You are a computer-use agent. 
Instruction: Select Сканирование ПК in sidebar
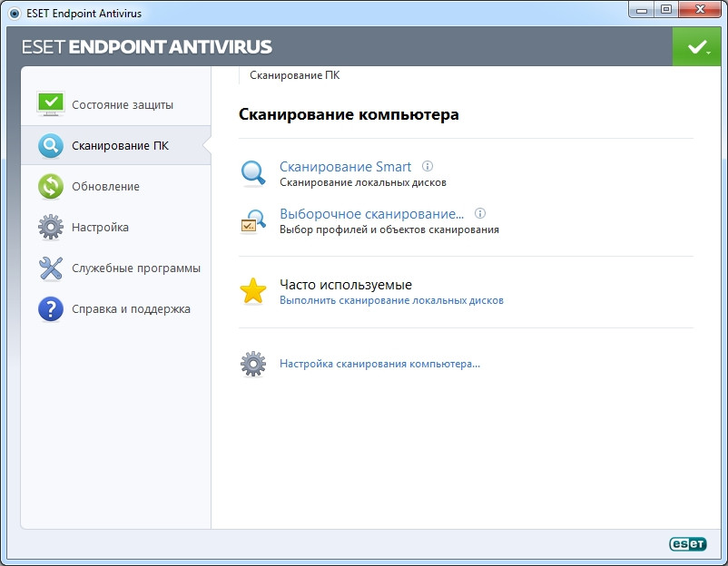(116, 146)
